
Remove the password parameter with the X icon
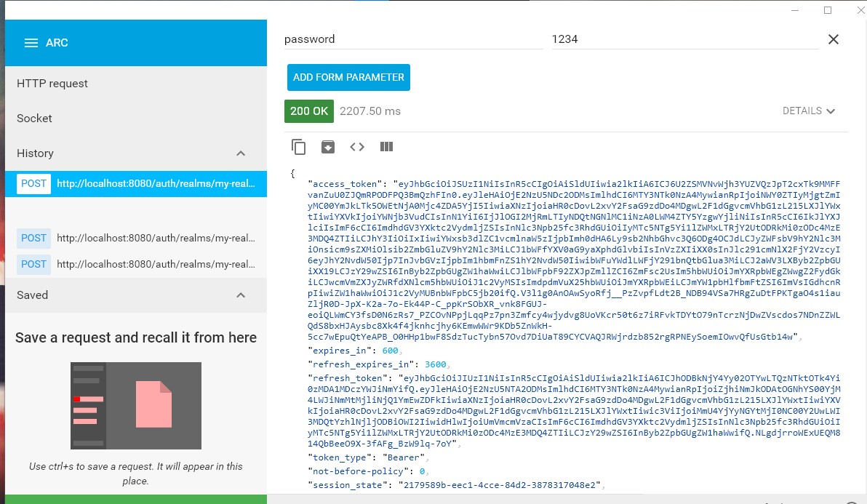(x=834, y=39)
